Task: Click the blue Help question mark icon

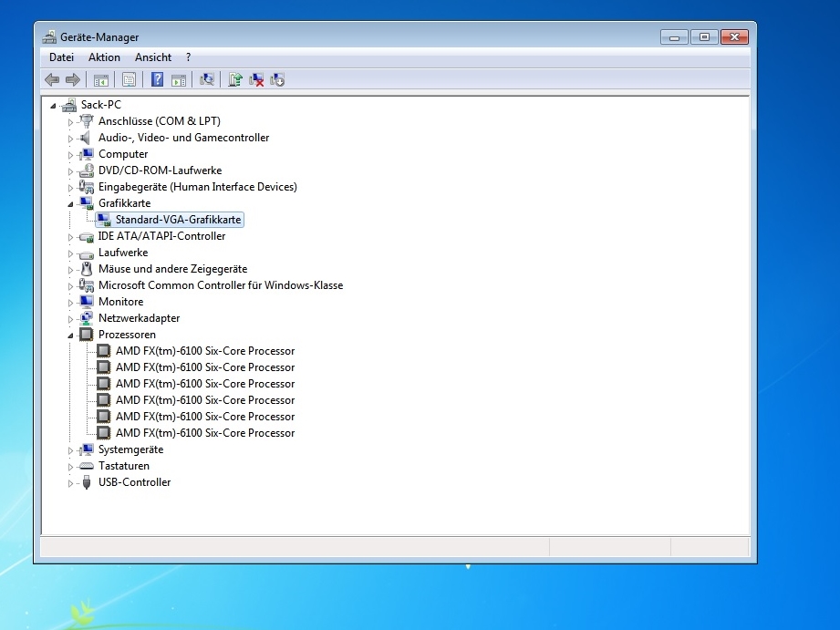Action: [157, 80]
